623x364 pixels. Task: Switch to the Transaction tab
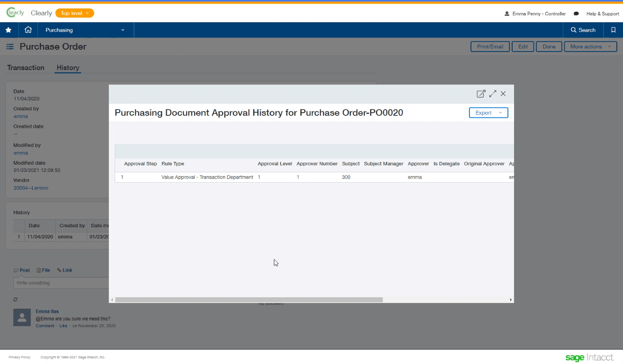pos(26,68)
